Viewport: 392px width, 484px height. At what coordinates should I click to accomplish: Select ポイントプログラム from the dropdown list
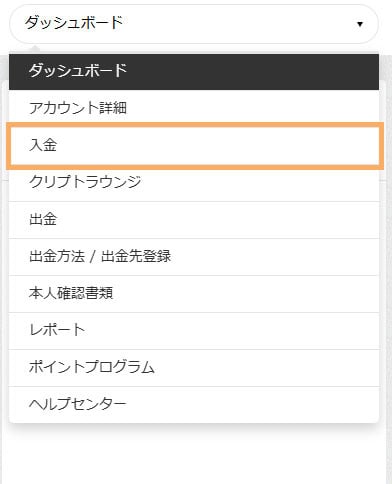(194, 368)
